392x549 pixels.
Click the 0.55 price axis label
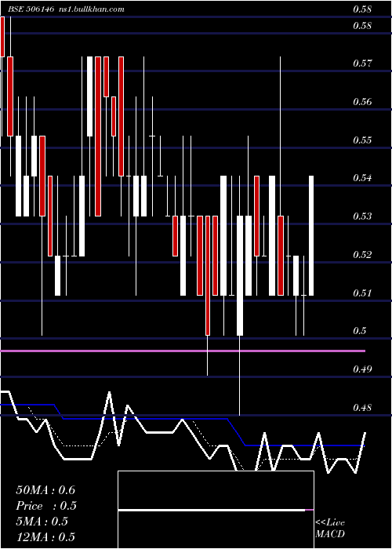362,140
